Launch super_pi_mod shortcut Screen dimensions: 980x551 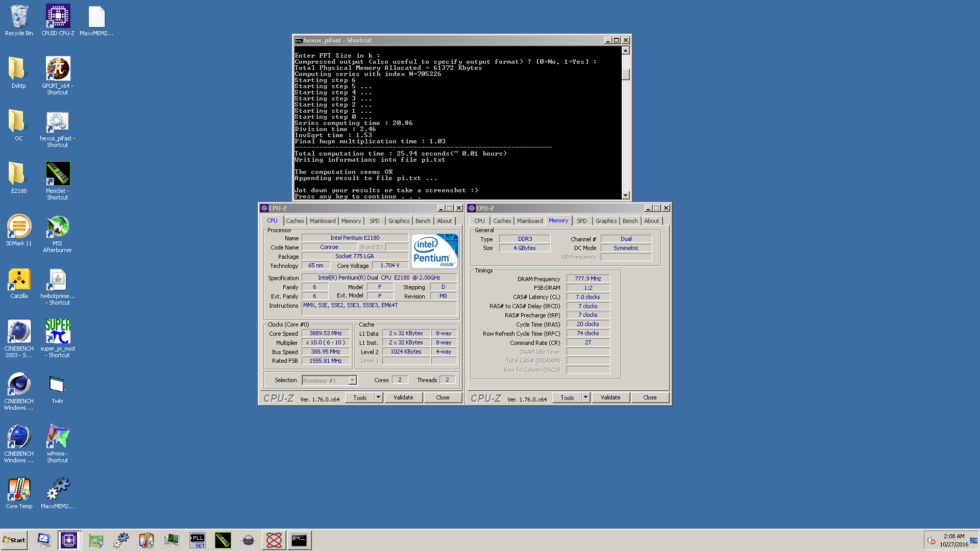(58, 339)
